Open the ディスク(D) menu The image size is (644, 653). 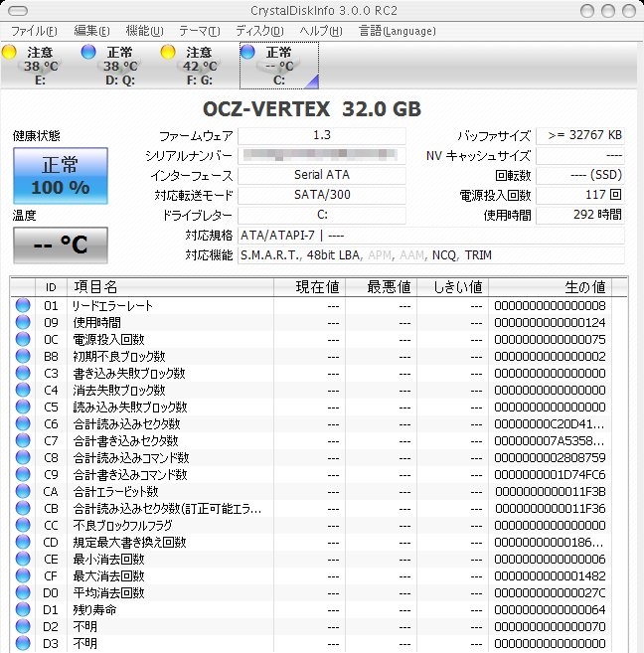click(259, 31)
